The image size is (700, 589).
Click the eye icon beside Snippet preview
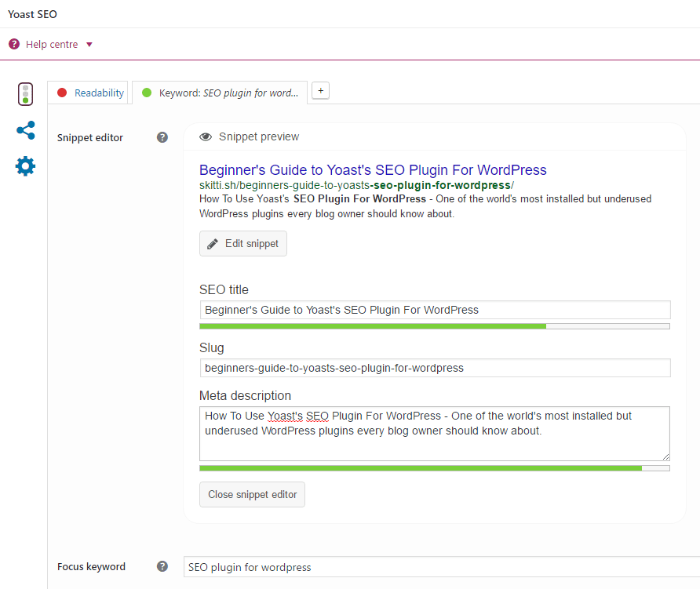[x=206, y=136]
